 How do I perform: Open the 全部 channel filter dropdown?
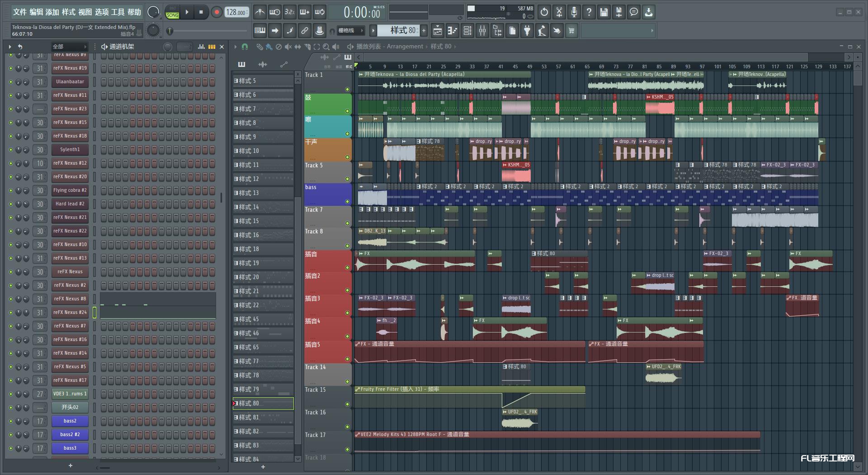point(69,47)
